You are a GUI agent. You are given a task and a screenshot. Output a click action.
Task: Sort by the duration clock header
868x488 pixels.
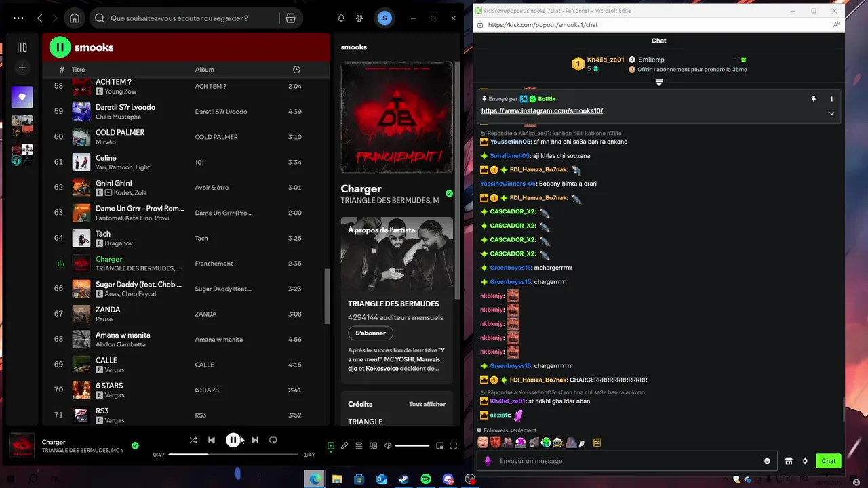point(296,69)
